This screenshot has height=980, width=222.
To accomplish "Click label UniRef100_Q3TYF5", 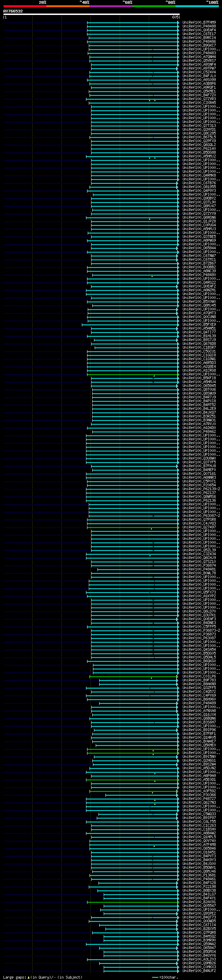I will tap(199, 462).
